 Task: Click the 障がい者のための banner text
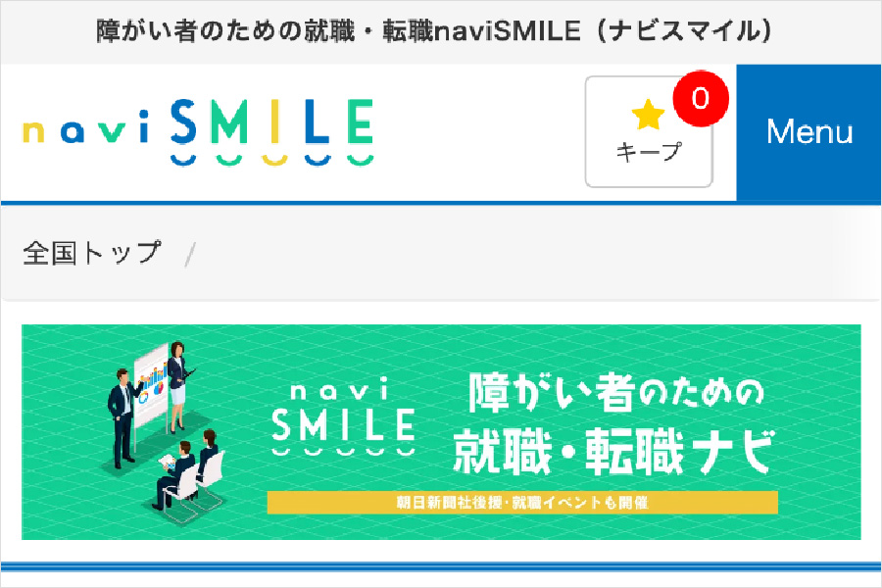(x=616, y=392)
